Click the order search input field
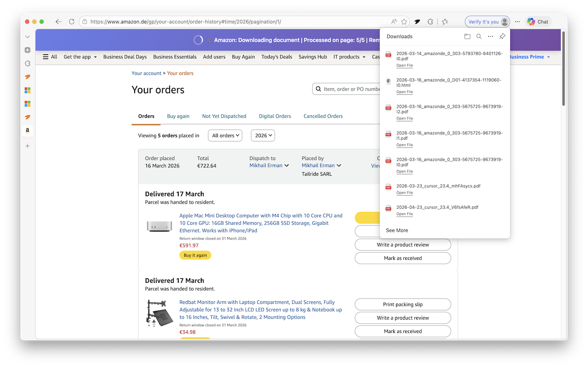 coord(347,89)
